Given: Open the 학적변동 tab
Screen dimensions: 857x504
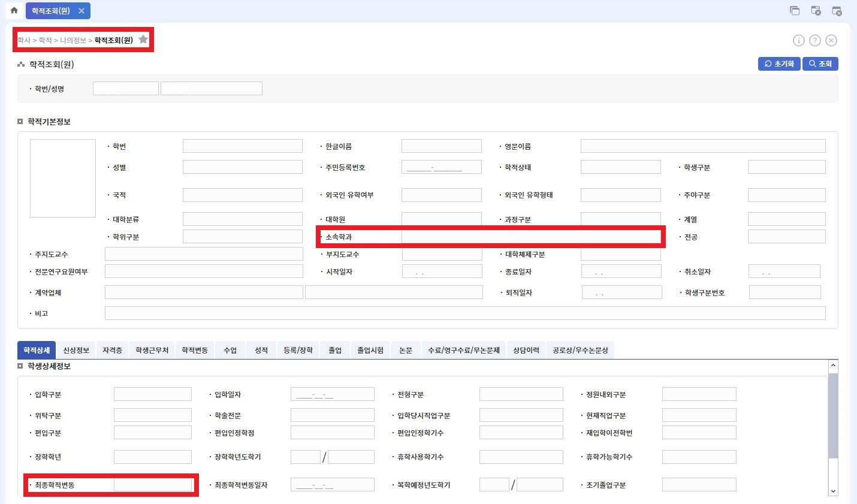Looking at the screenshot, I should click(195, 350).
